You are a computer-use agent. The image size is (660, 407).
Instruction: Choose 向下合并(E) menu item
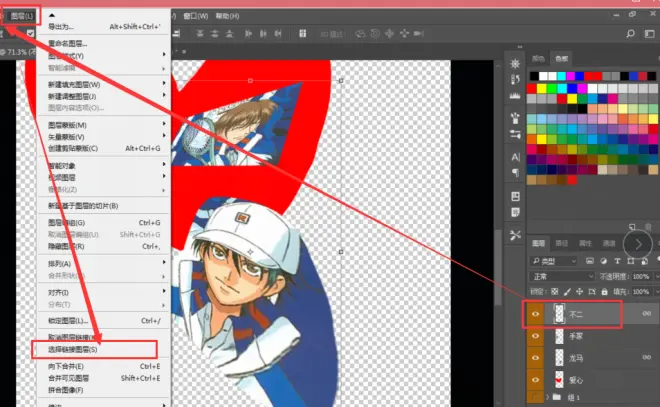pyautogui.click(x=104, y=366)
